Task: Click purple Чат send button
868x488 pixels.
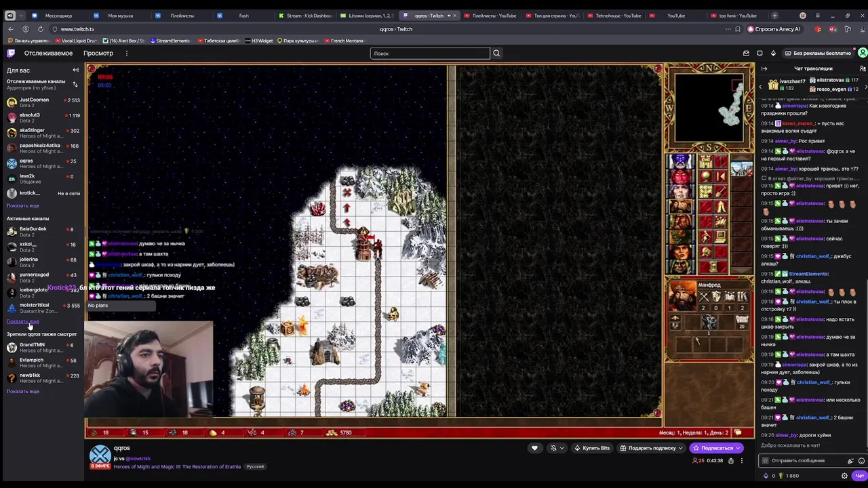Action: click(x=860, y=476)
